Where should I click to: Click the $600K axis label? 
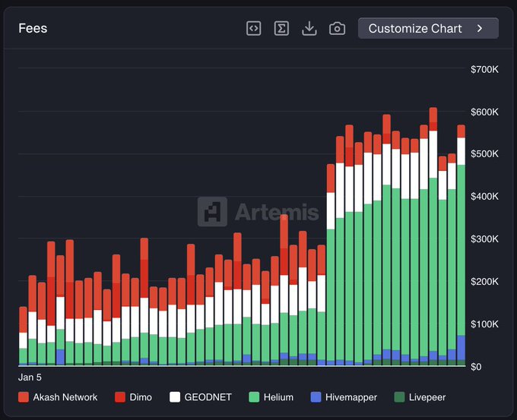(x=485, y=112)
